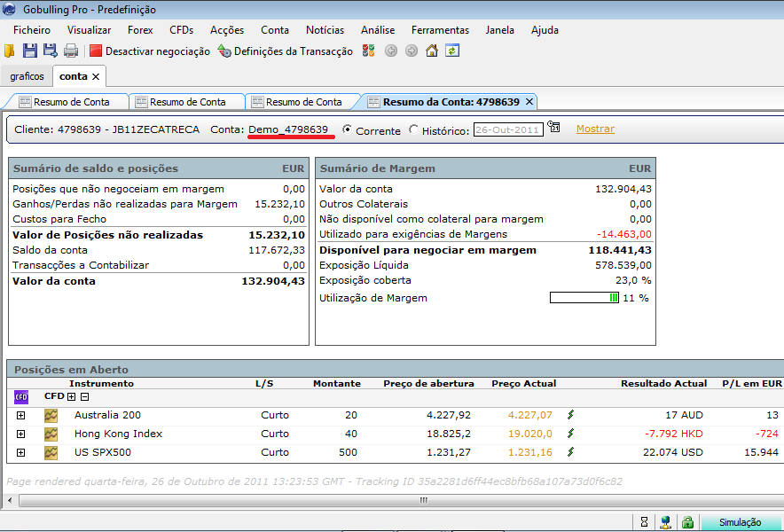Select the Histórico radio button
The height and width of the screenshot is (532, 784).
tap(413, 129)
